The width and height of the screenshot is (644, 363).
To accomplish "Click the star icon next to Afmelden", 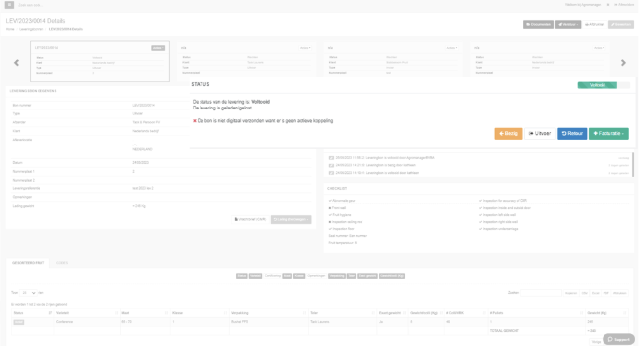I will 608,5.
